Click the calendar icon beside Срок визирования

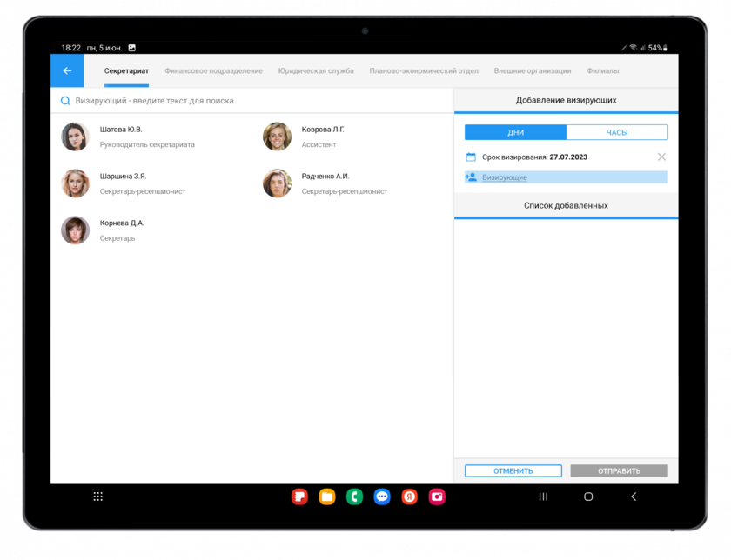[471, 157]
